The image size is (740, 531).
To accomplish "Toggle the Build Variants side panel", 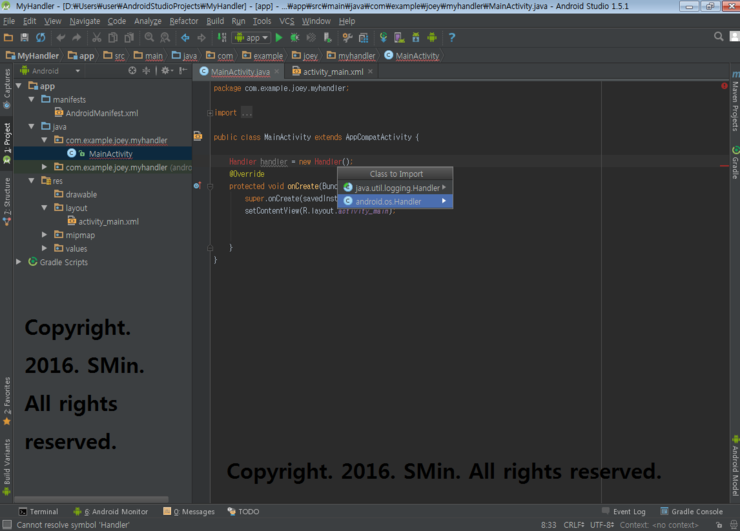I will tap(7, 467).
